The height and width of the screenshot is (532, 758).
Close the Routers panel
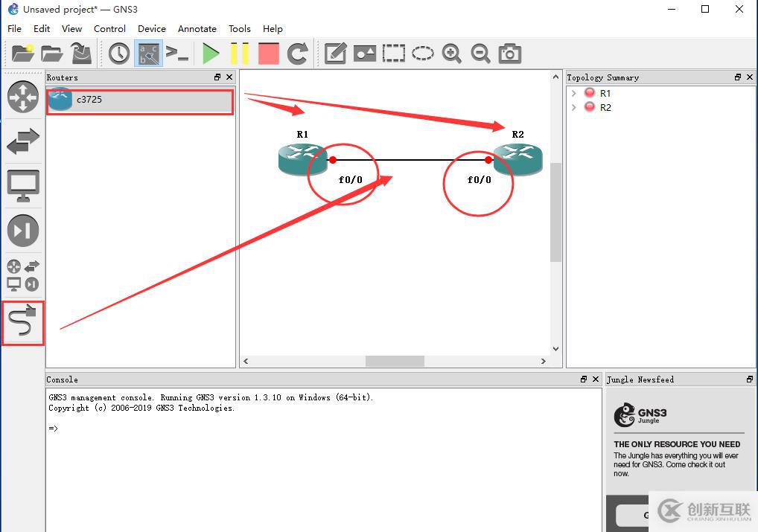click(229, 77)
